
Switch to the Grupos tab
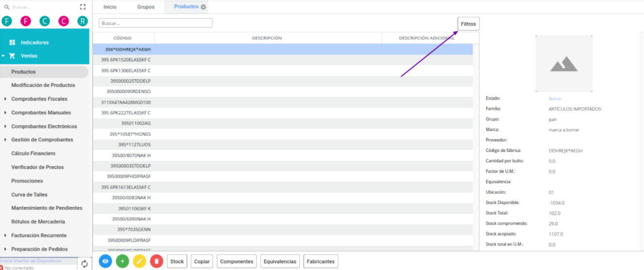tap(146, 7)
